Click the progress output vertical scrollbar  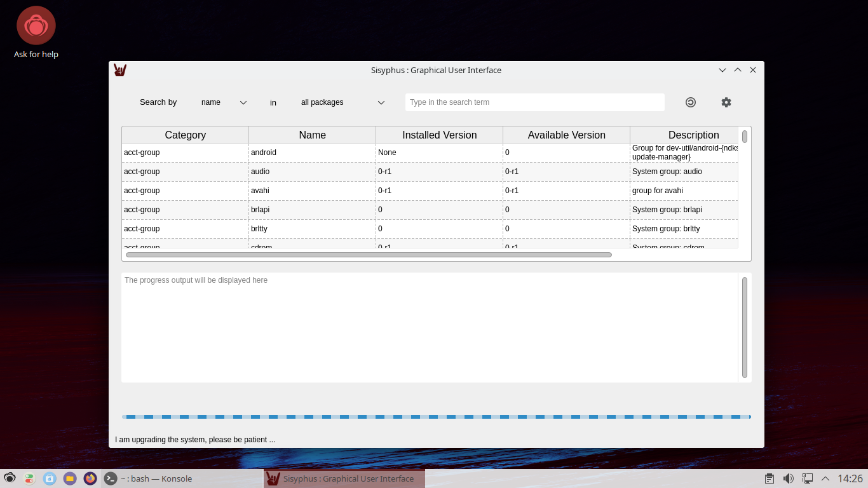745,327
